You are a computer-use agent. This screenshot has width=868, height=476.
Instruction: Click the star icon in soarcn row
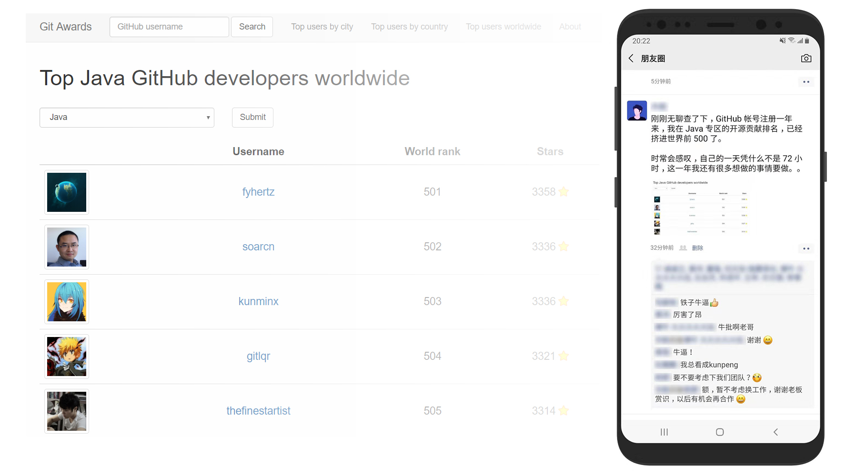click(x=564, y=246)
